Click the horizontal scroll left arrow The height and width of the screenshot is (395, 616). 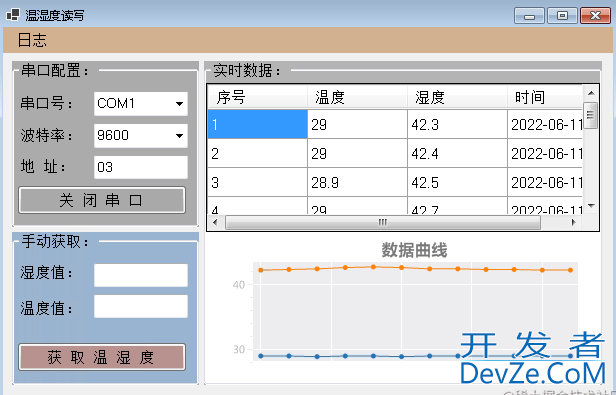(215, 222)
